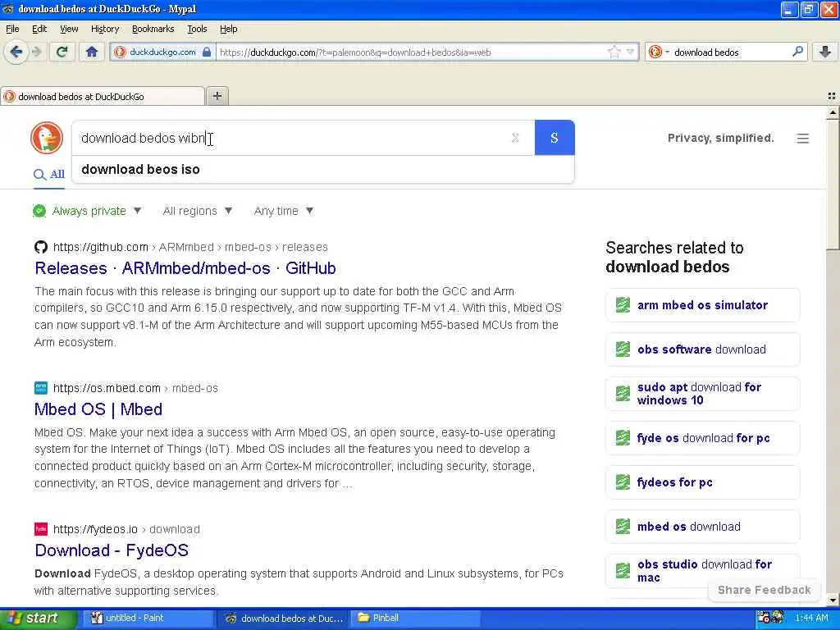Open the Downloads arrow button
840x630 pixels.
(825, 52)
